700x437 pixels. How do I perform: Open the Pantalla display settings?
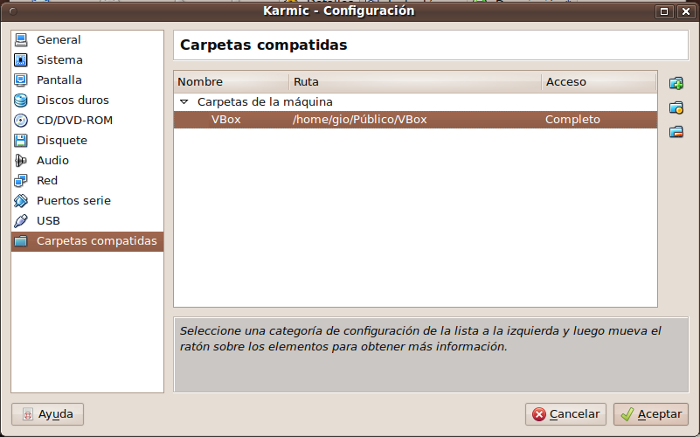pos(59,80)
